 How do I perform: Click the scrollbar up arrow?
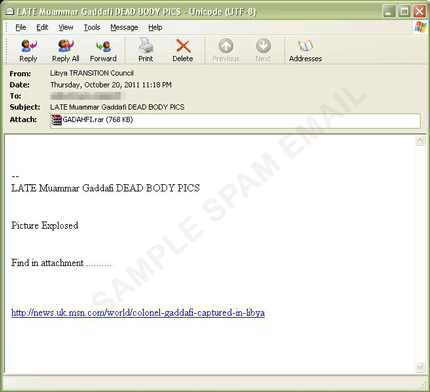tap(420, 141)
